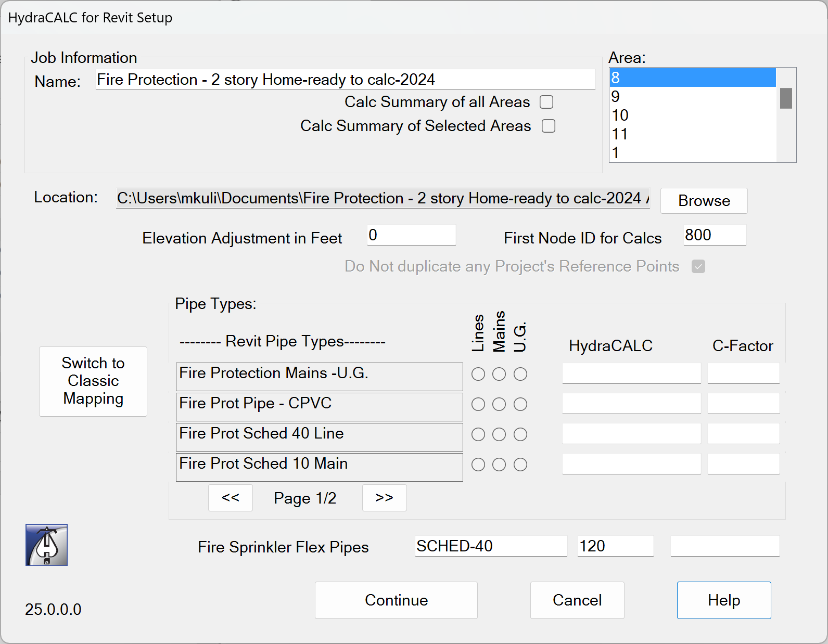The height and width of the screenshot is (644, 828).
Task: Open Help for setup dialog
Action: [724, 600]
